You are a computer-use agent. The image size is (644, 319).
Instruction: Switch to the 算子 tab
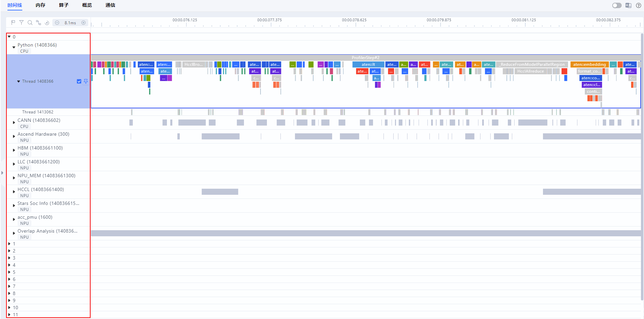coord(64,5)
